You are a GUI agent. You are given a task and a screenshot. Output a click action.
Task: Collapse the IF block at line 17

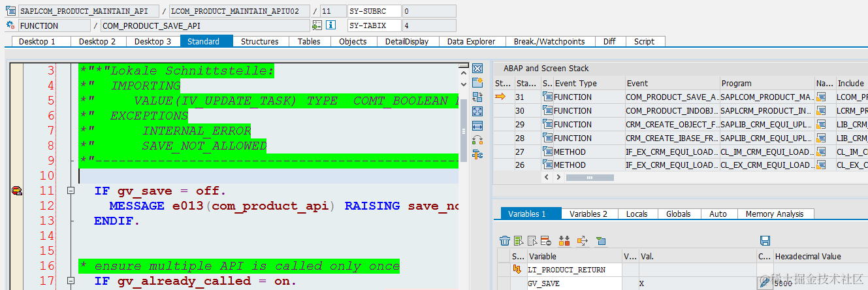pyautogui.click(x=71, y=281)
